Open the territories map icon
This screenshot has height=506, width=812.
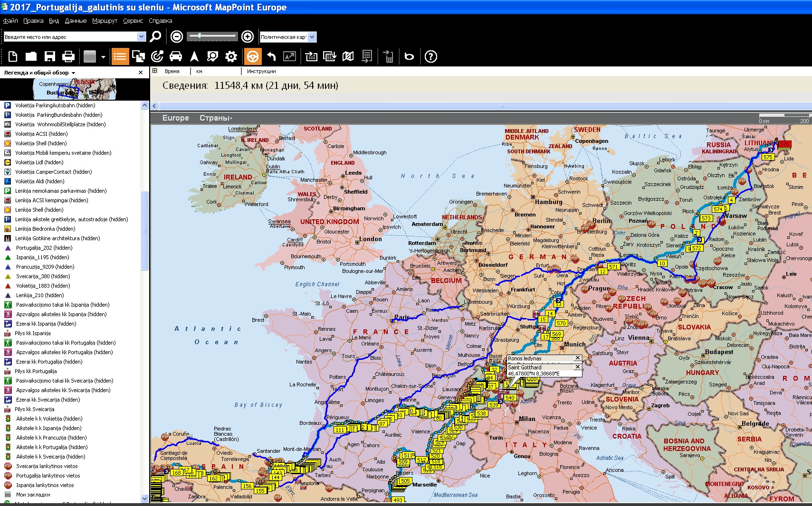click(x=348, y=56)
